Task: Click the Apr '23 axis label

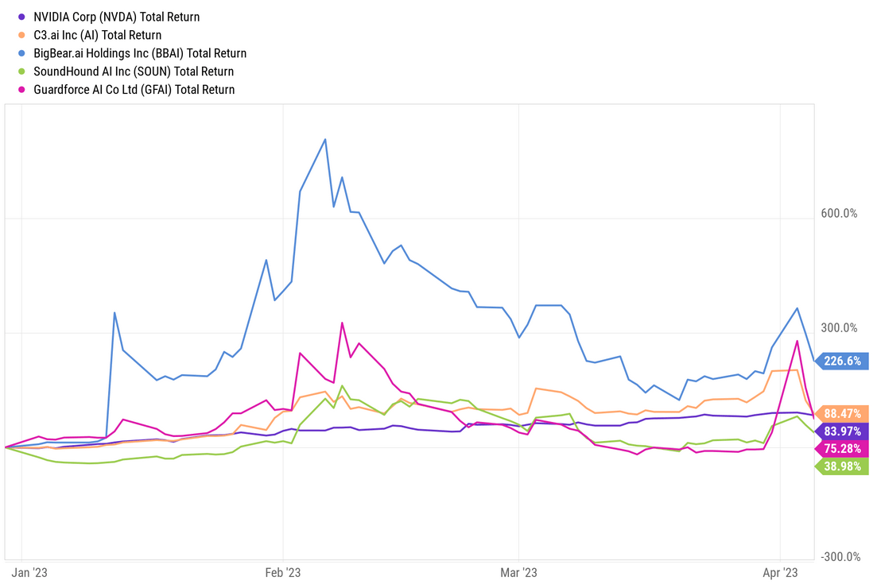Action: [x=781, y=572]
